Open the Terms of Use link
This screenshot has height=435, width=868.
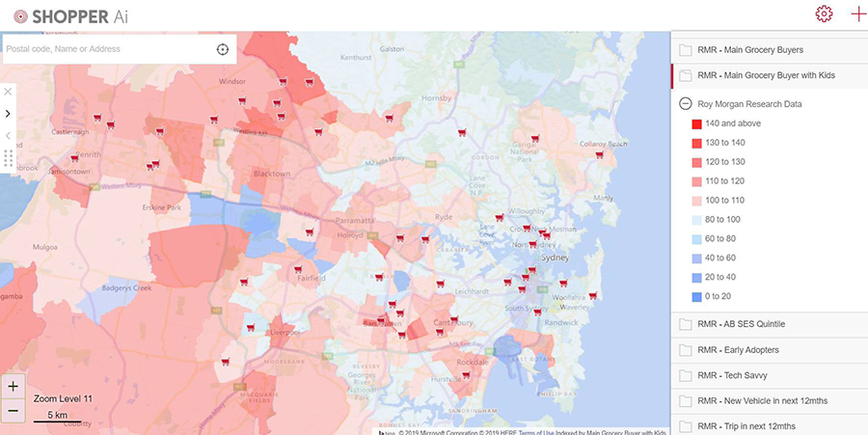[535, 431]
